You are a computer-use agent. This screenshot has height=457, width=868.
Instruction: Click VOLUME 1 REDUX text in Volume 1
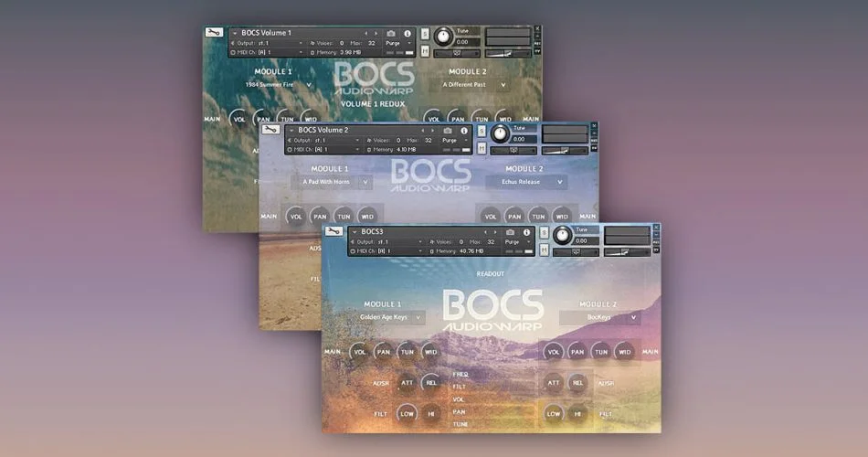pos(373,103)
